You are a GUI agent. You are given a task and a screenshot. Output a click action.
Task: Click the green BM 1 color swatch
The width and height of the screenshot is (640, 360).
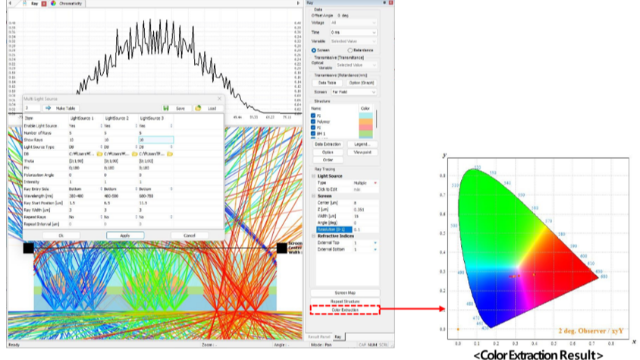click(366, 133)
